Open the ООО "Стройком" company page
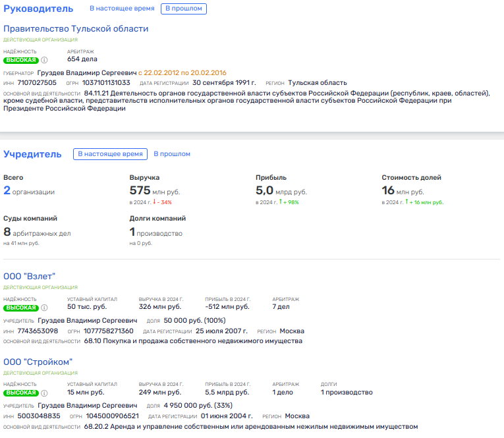Screen dimensions: 504x438 click(x=38, y=362)
